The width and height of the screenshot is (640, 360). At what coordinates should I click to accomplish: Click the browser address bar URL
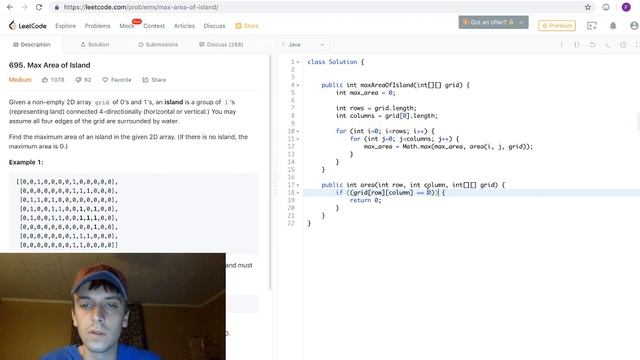coord(141,7)
